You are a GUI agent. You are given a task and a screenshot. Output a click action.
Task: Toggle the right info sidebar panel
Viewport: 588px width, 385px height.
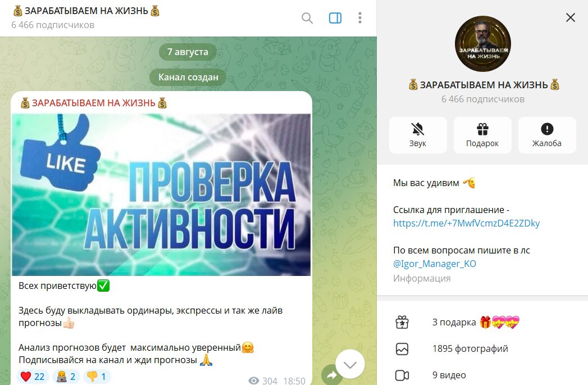click(335, 18)
